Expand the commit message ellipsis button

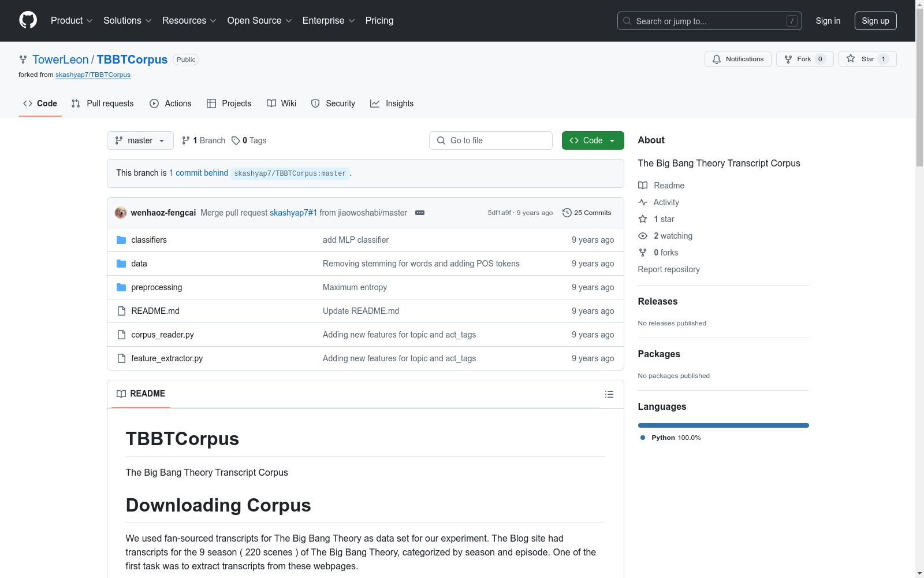pos(420,213)
